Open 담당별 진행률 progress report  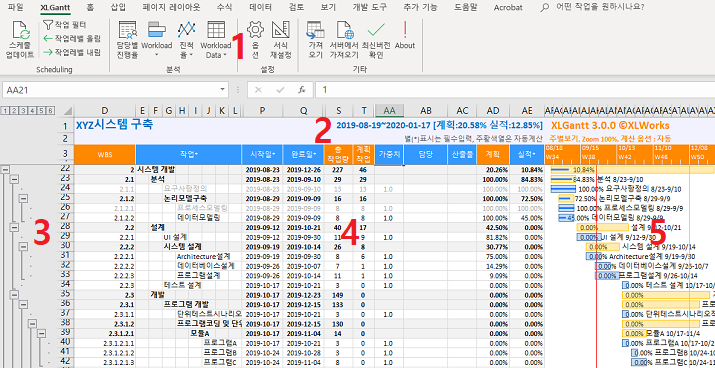point(127,41)
